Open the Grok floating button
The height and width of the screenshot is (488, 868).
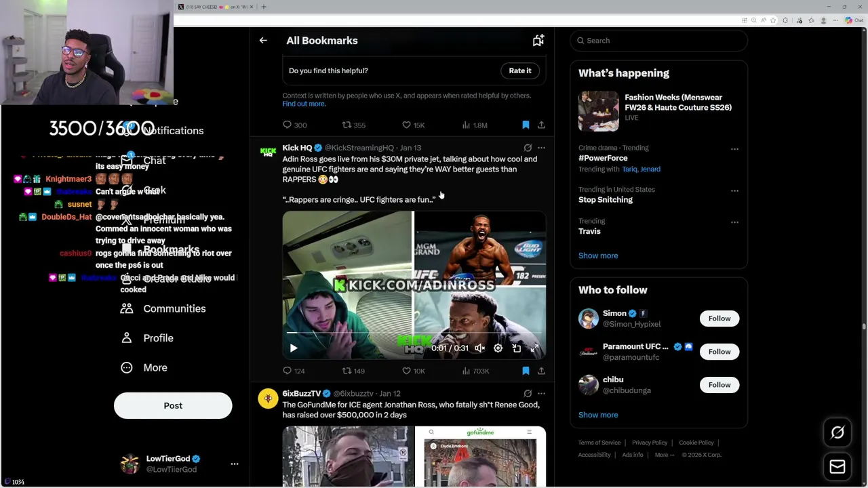pos(837,432)
